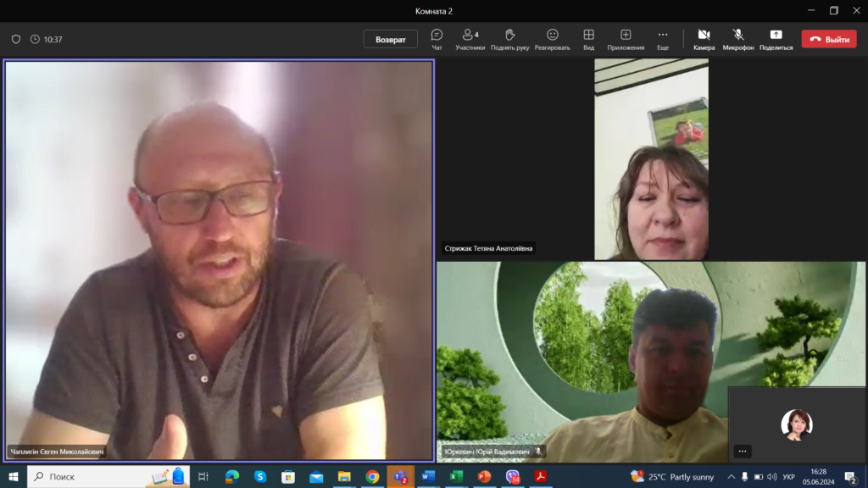Adjust volume via taskbar speaker icon

pos(771,477)
